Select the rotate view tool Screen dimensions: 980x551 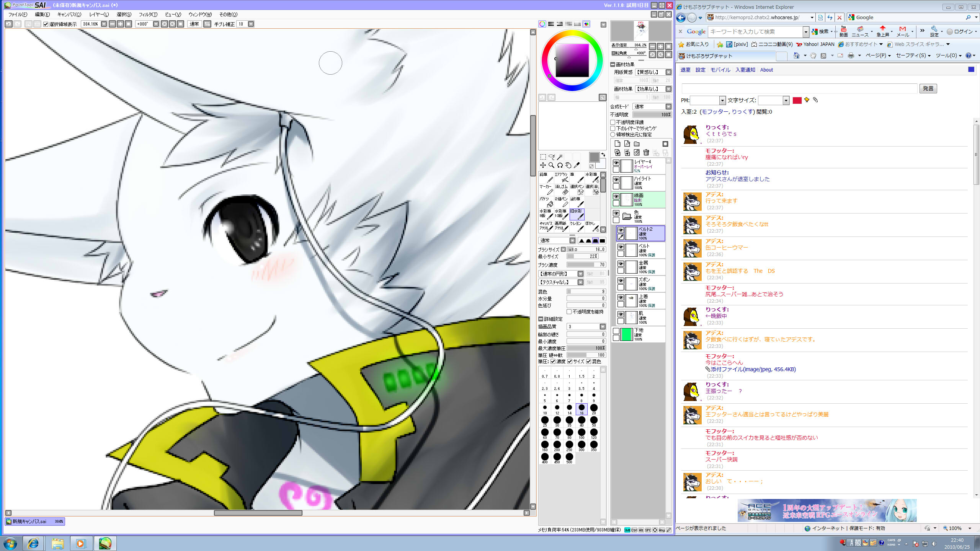coord(560,165)
